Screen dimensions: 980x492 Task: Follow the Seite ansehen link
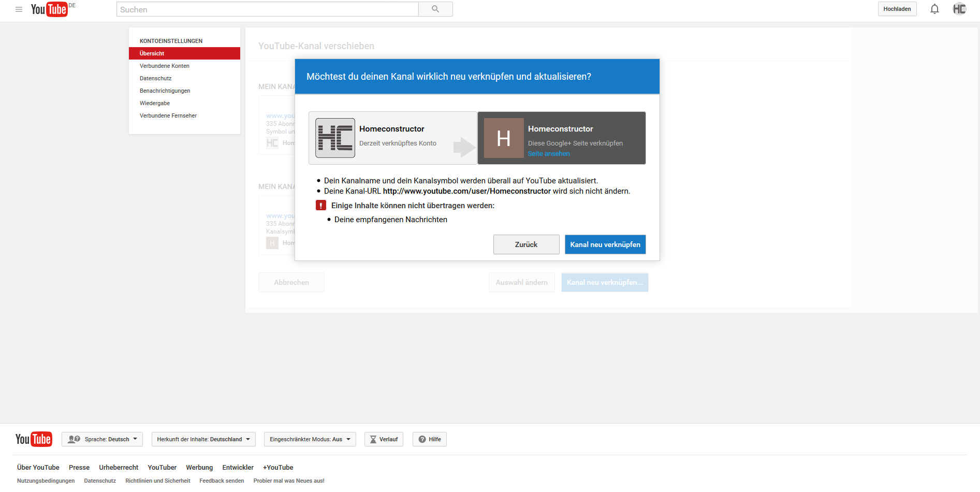[549, 154]
